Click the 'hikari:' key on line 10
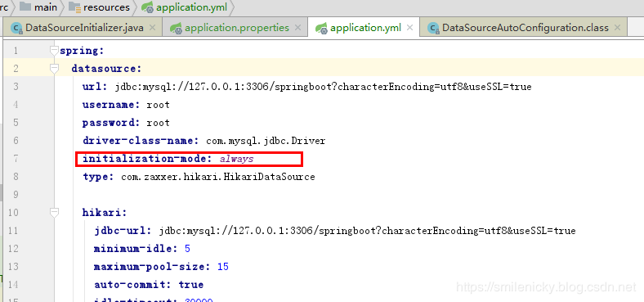This screenshot has width=644, height=302. [x=105, y=213]
